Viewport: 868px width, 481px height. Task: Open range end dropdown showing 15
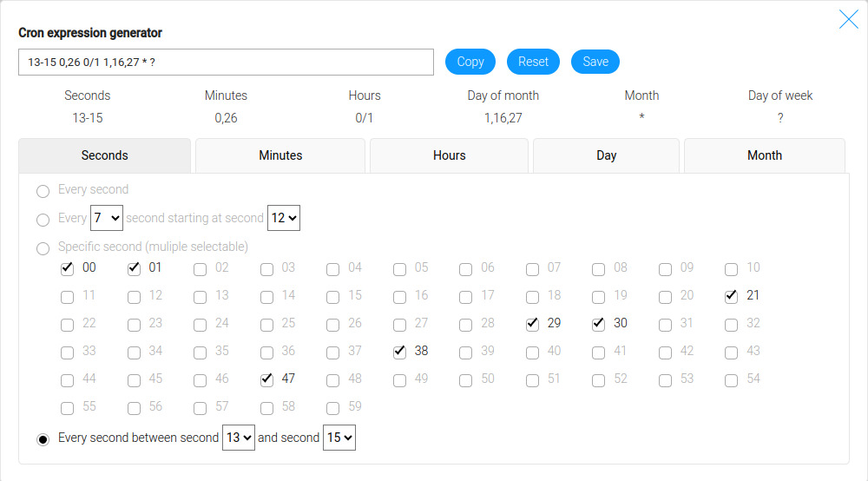coord(339,438)
